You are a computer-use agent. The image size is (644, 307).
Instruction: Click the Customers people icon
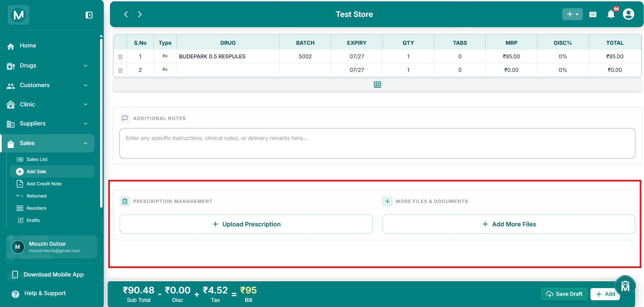click(x=11, y=86)
